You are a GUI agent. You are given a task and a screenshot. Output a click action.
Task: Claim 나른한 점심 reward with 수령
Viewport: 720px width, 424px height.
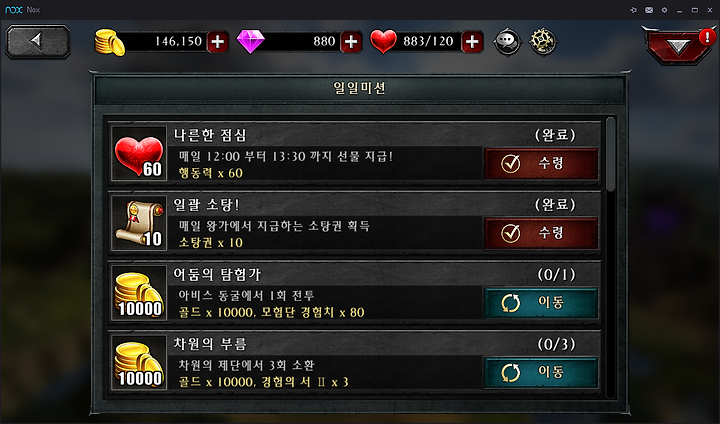click(541, 163)
